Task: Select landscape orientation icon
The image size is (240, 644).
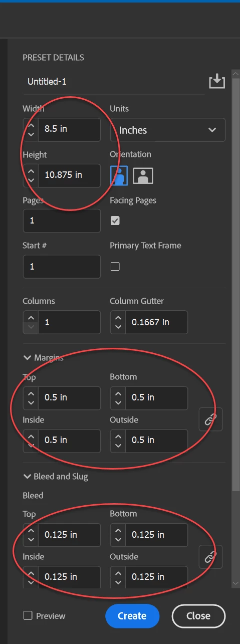Action: click(x=143, y=175)
